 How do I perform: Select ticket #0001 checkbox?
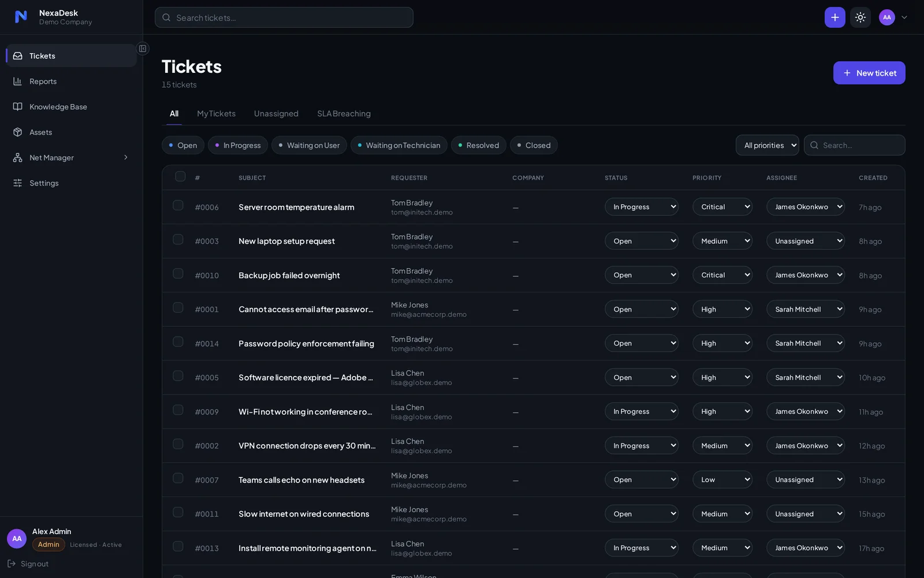click(x=178, y=307)
